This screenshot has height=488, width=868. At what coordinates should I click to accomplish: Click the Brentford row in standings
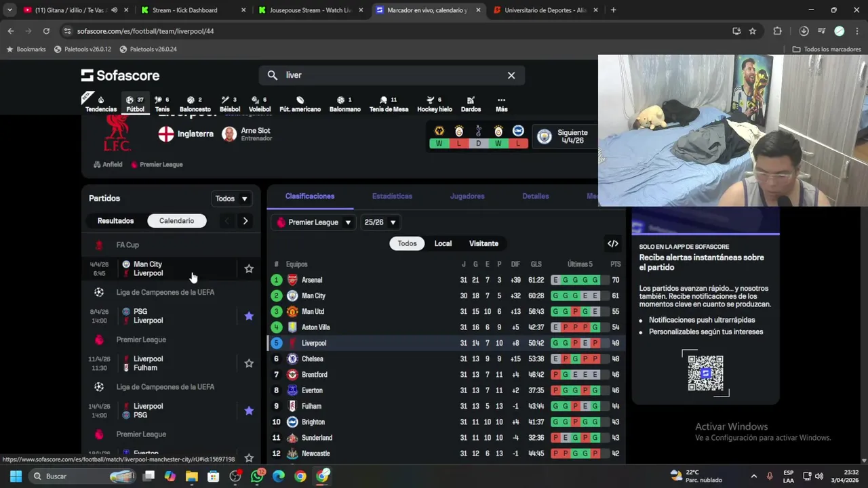point(446,375)
